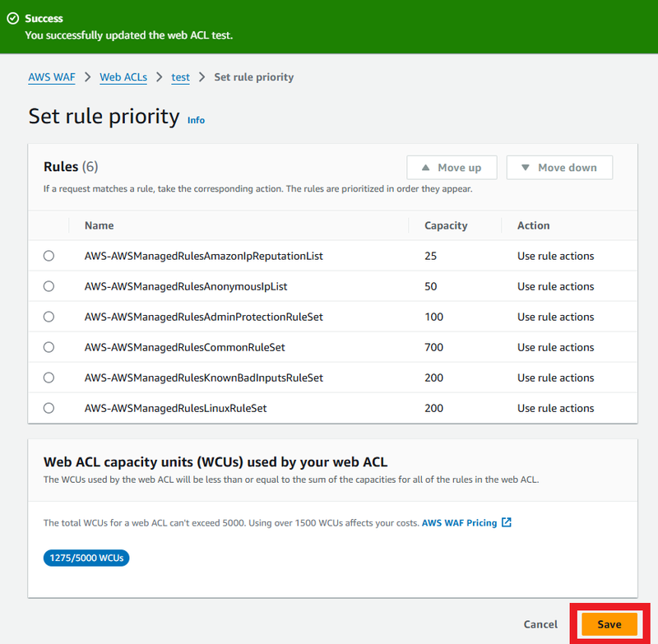The image size is (658, 644).
Task: Click the Set rule priority breadcrumb text
Action: (x=254, y=77)
